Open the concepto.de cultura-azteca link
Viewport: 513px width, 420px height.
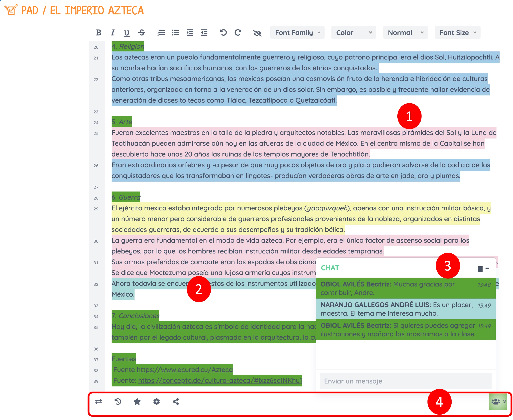[220, 381]
